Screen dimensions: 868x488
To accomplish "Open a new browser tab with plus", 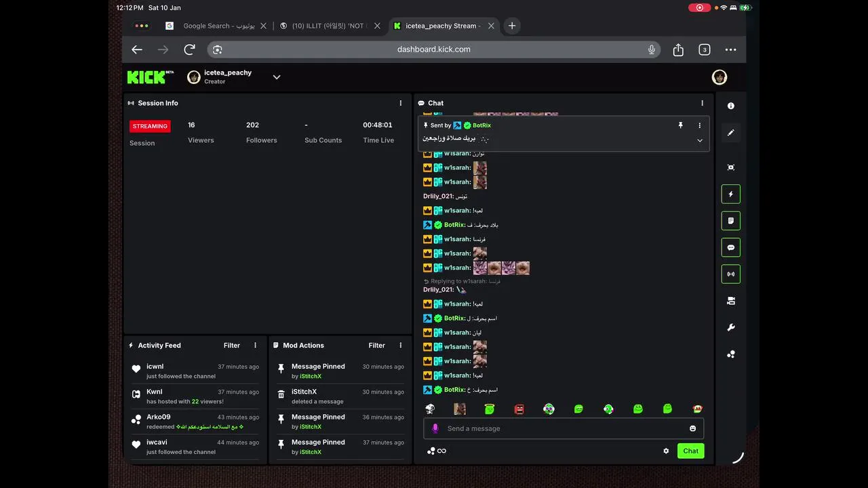I will click(x=512, y=26).
